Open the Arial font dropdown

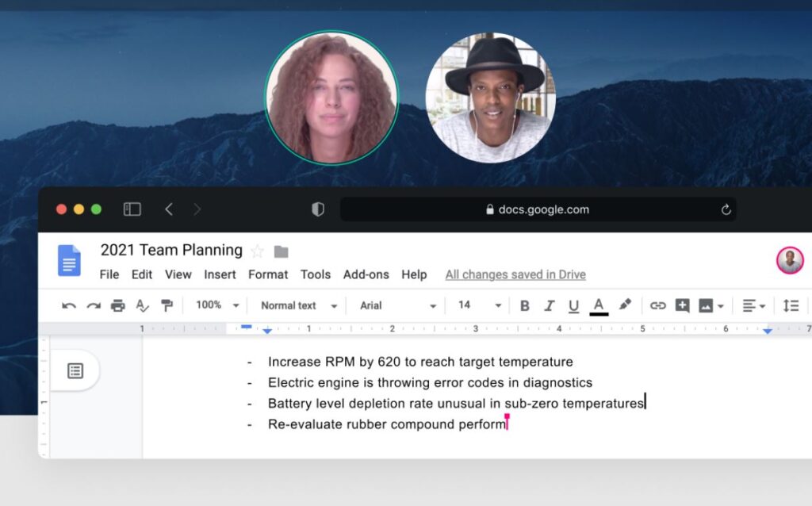tap(397, 305)
